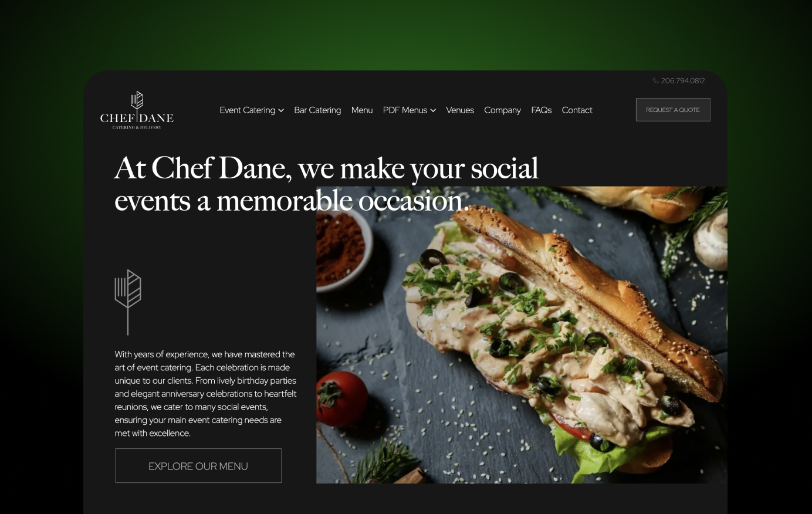The width and height of the screenshot is (812, 514).
Task: Click the sandwich hero photo
Action: (x=522, y=335)
